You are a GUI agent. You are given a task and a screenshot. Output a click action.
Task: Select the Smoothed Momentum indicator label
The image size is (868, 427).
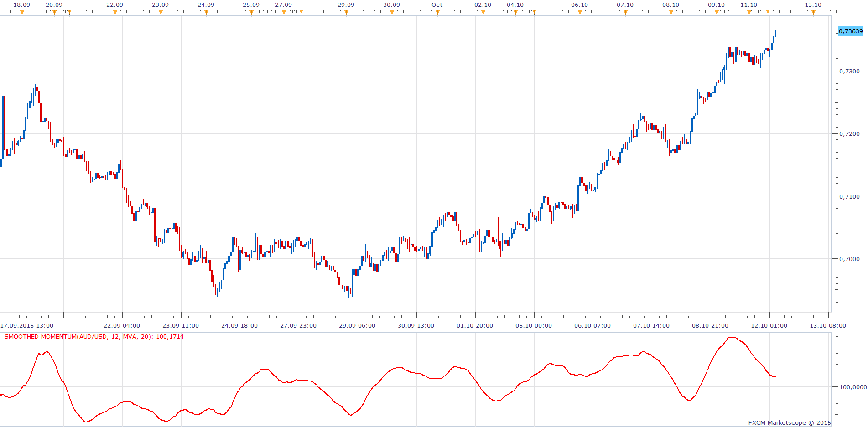pos(94,337)
